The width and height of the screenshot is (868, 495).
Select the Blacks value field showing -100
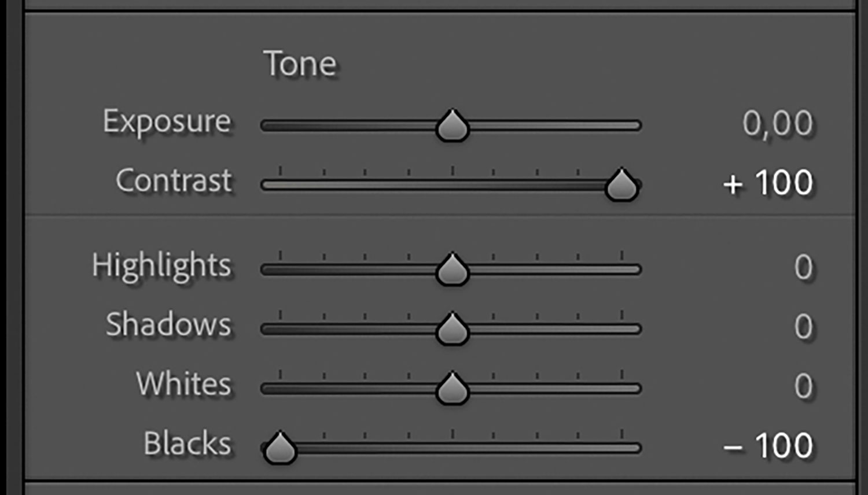pos(768,446)
